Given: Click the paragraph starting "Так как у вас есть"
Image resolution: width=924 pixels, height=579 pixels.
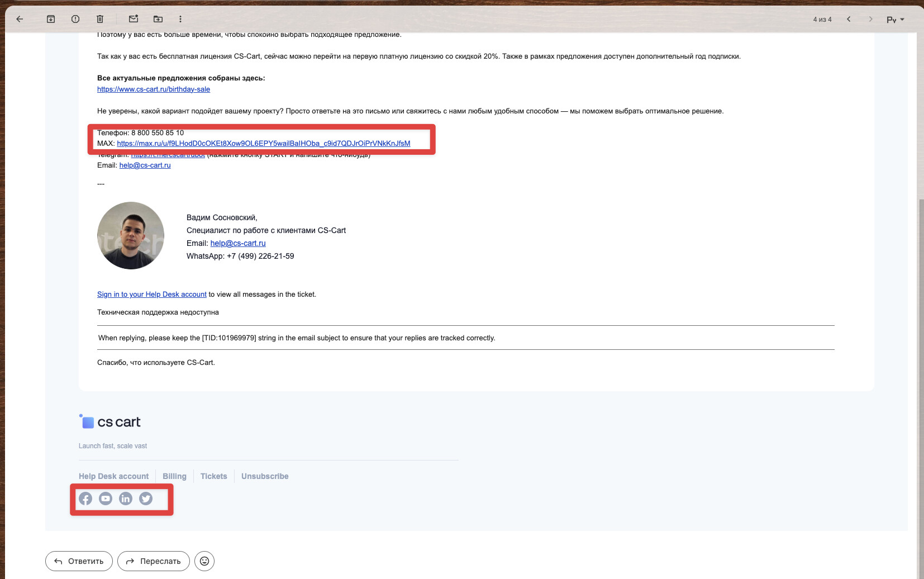Looking at the screenshot, I should click(419, 56).
